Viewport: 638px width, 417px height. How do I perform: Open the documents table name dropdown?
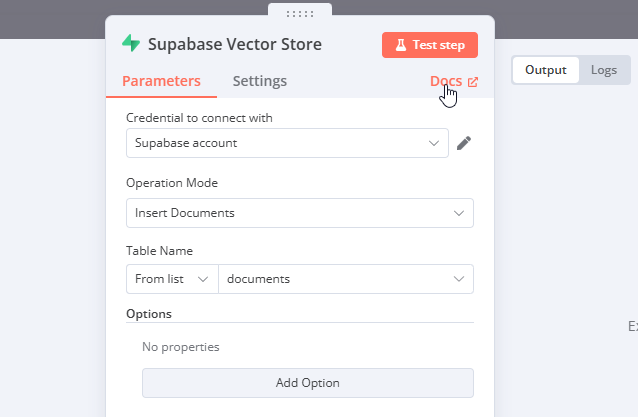point(345,279)
